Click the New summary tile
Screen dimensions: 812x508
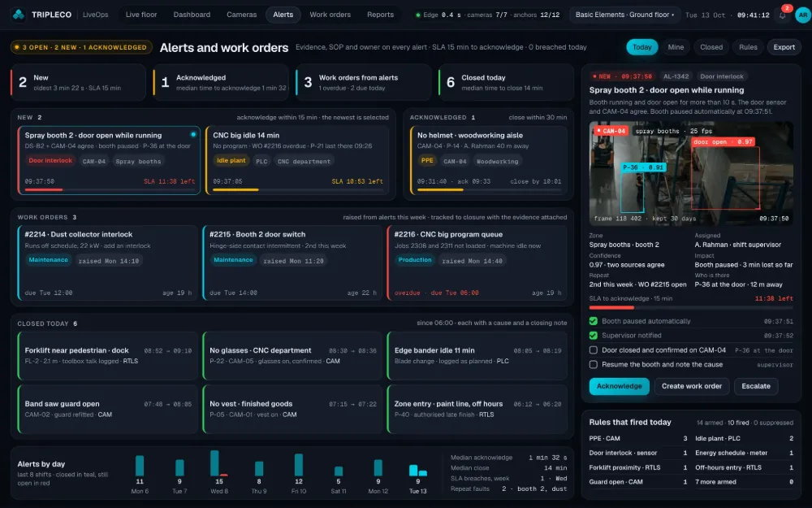click(78, 82)
